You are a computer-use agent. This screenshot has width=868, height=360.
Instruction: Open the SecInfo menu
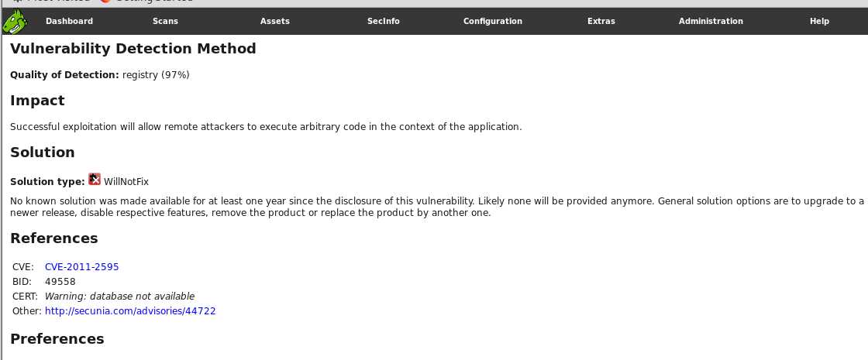pyautogui.click(x=383, y=21)
